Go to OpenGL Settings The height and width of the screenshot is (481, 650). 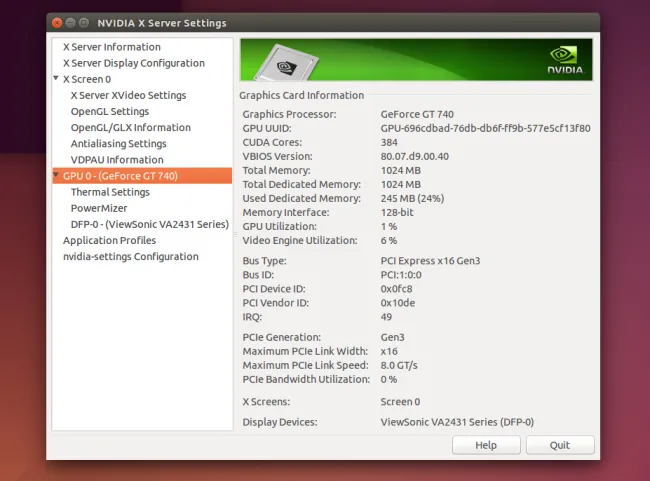click(110, 111)
